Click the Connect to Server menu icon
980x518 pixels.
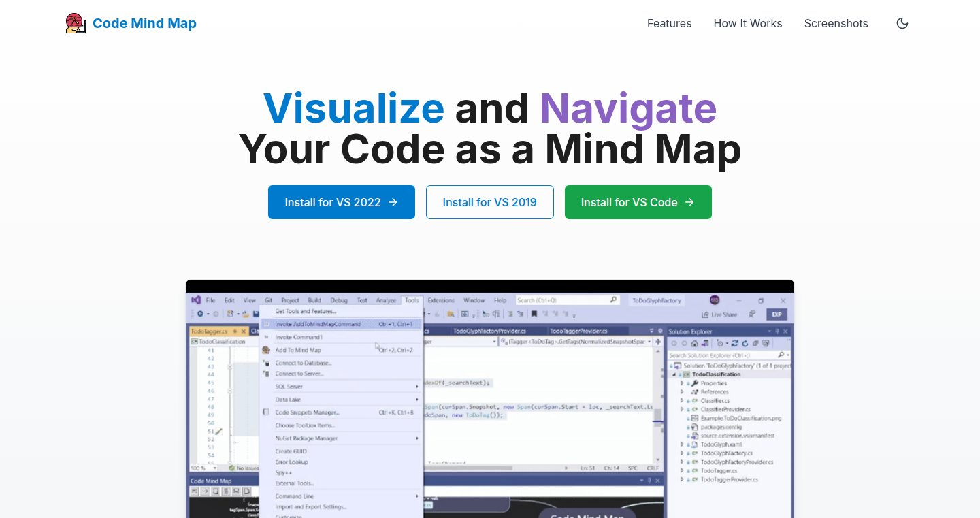click(x=266, y=373)
